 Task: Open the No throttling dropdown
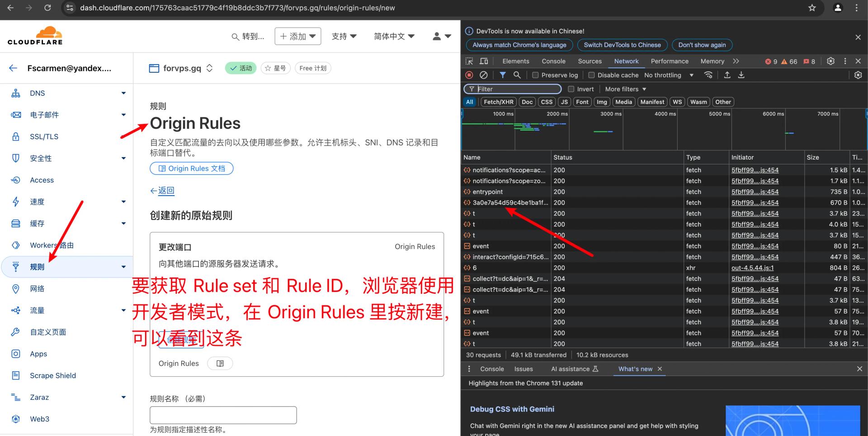pos(669,75)
